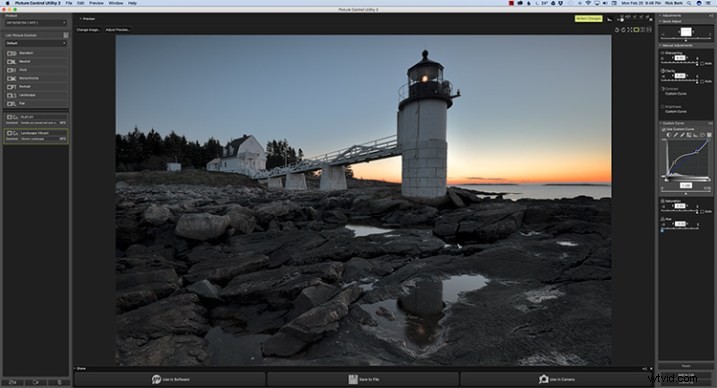Click the reset curve icon
Viewport: 717px width, 388px height.
(702, 135)
